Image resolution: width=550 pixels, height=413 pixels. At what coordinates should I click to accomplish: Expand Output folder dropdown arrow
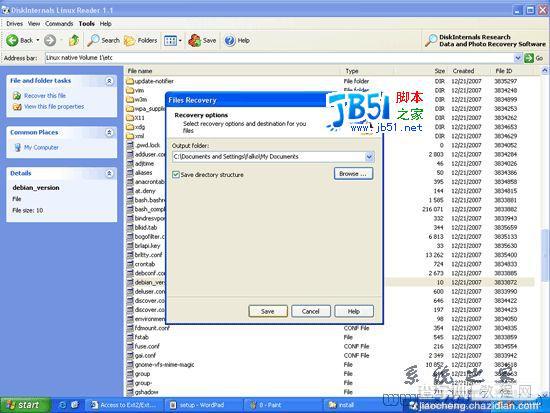[x=369, y=157]
